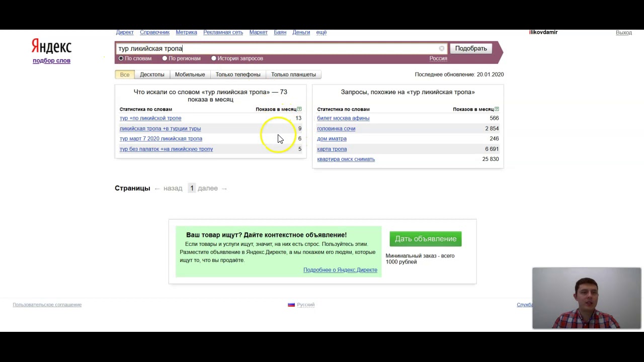Image resolution: width=644 pixels, height=362 pixels.
Task: Select the Только телефоны tab
Action: click(238, 74)
